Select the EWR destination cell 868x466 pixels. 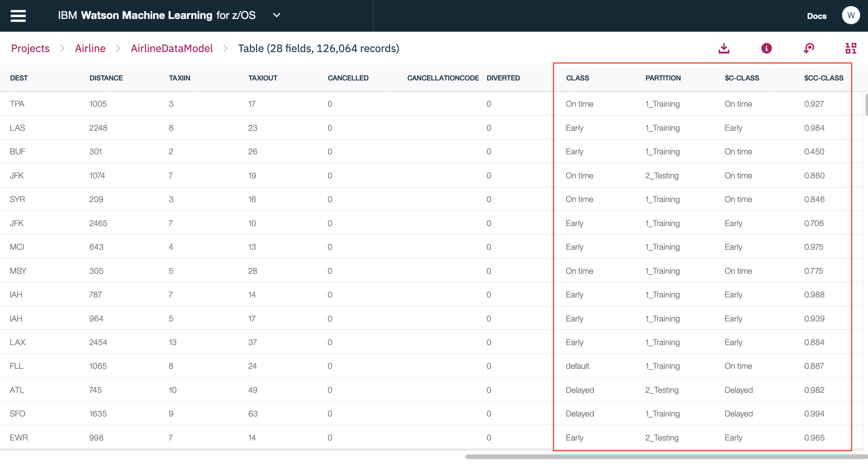[19, 438]
